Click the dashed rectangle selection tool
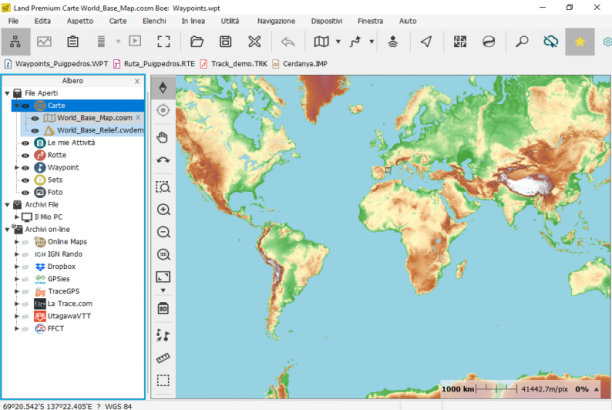Viewport: 612px width, 410px height. 163,380
